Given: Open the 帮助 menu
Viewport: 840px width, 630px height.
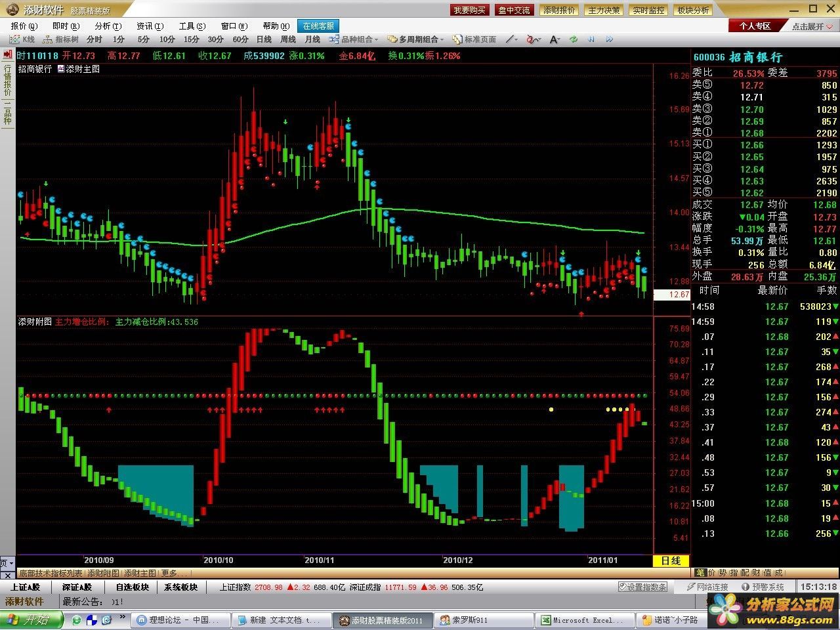Looking at the screenshot, I should [x=276, y=26].
